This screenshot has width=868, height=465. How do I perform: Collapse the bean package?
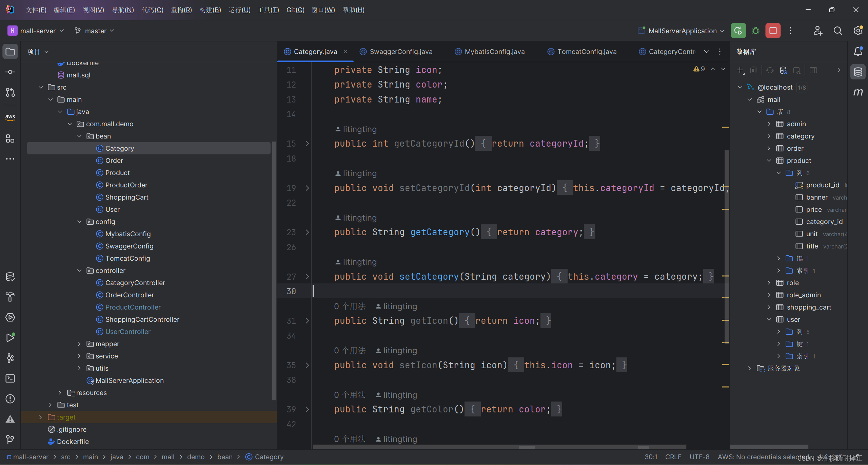(79, 136)
